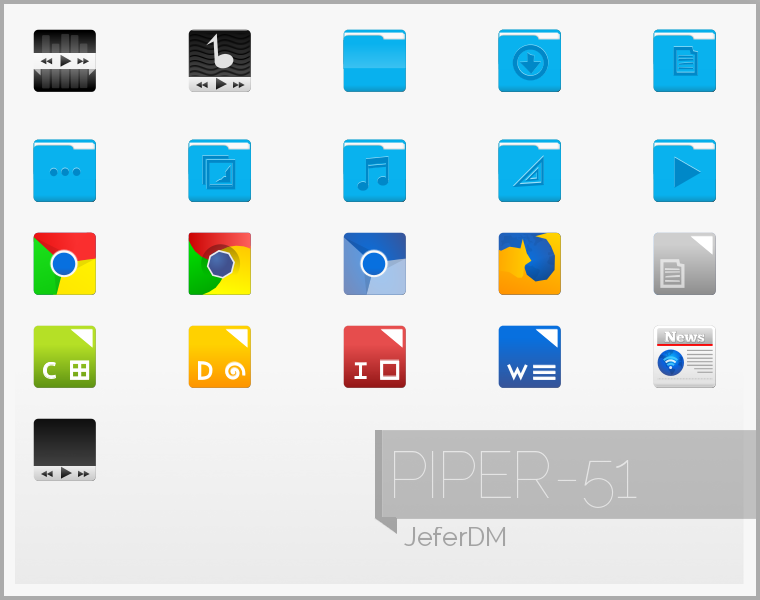This screenshot has height=600, width=760.
Task: Open the yellow Draw icon
Action: tap(220, 357)
